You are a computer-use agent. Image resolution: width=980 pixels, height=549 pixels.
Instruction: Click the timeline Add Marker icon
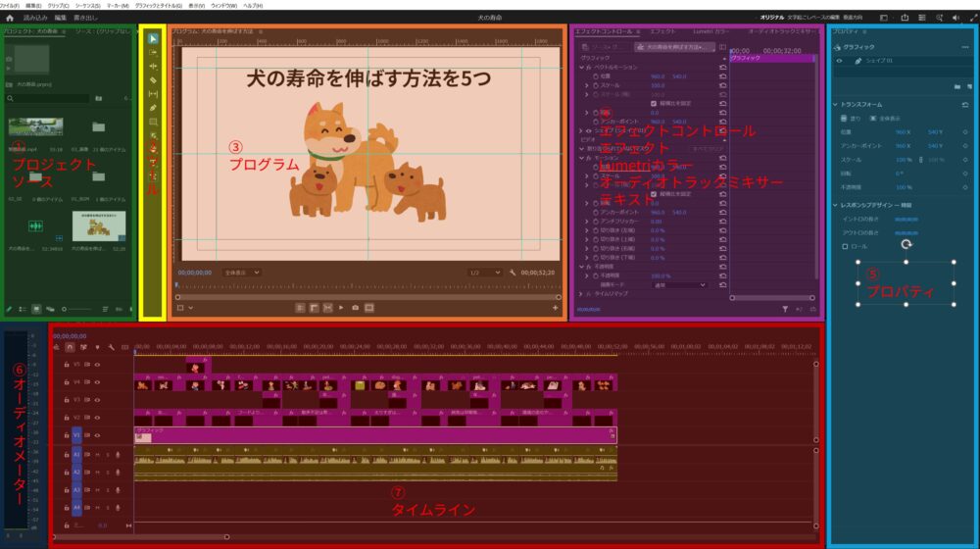pos(97,347)
